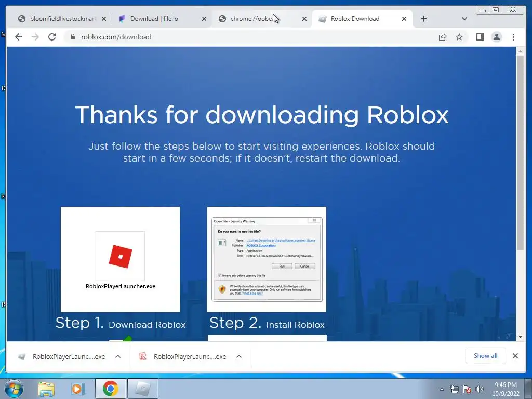Go back using the browser back arrow
532x399 pixels.
tap(19, 37)
